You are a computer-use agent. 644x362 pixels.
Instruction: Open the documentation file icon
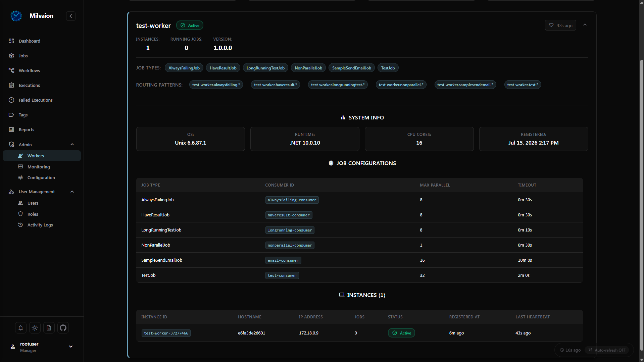pyautogui.click(x=49, y=328)
